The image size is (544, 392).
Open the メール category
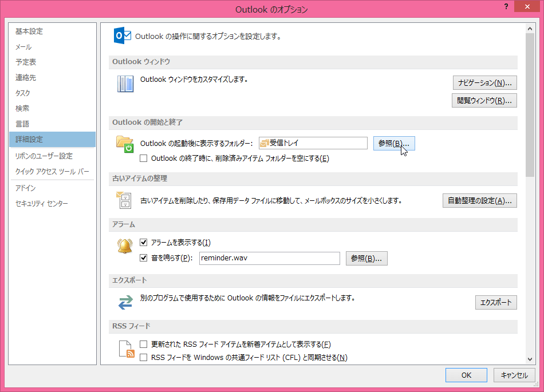pos(52,47)
